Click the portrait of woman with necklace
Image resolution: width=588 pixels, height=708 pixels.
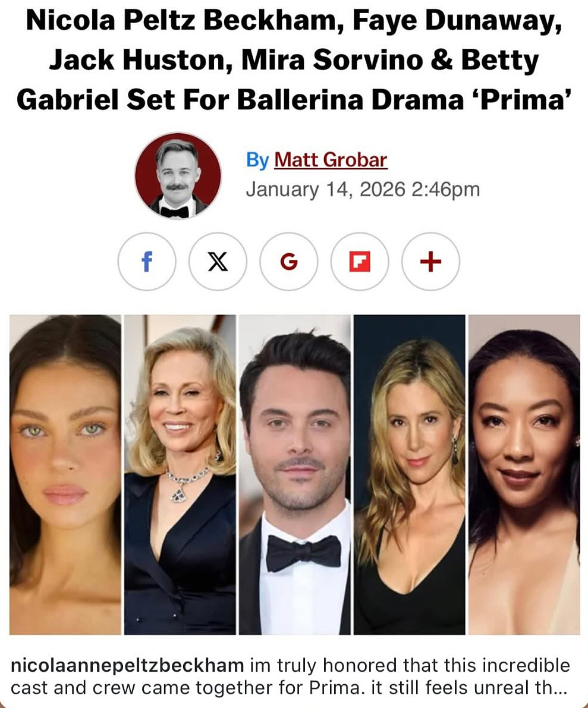pos(180,474)
